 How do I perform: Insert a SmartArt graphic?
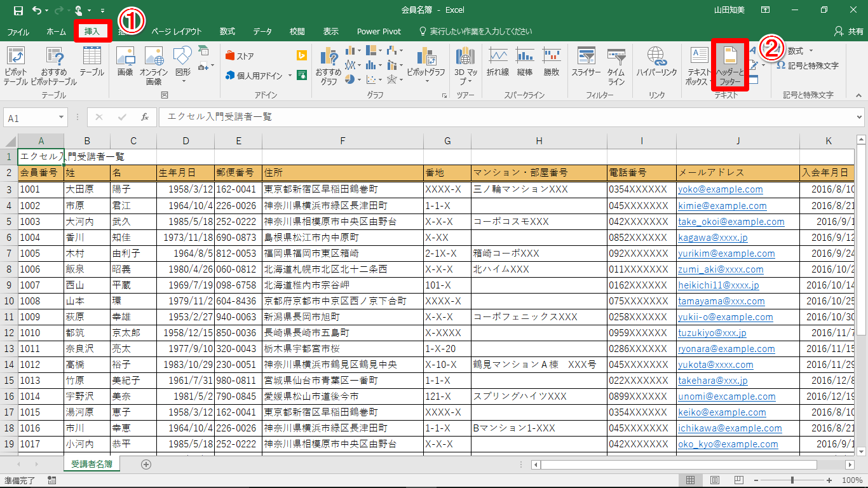203,50
